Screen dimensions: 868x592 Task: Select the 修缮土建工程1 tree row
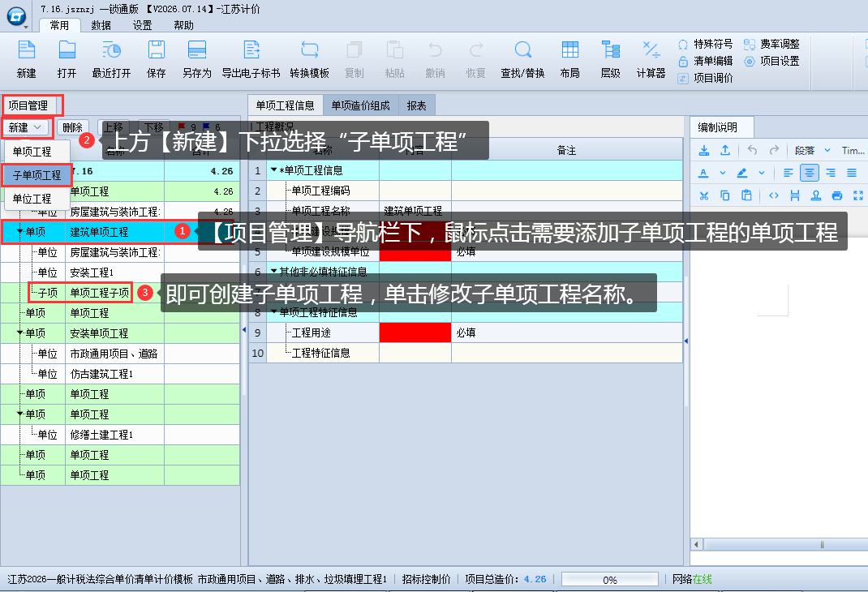(x=120, y=435)
